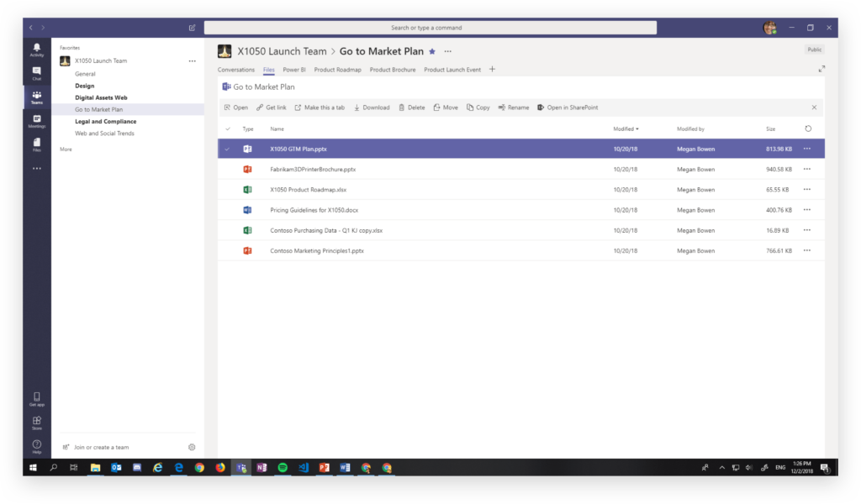Image resolution: width=861 pixels, height=504 pixels.
Task: Move the selected file
Action: [446, 108]
